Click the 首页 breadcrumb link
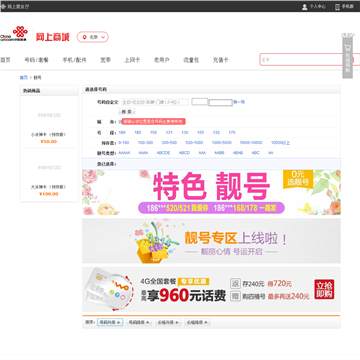The height and width of the screenshot is (360, 360). 24,78
